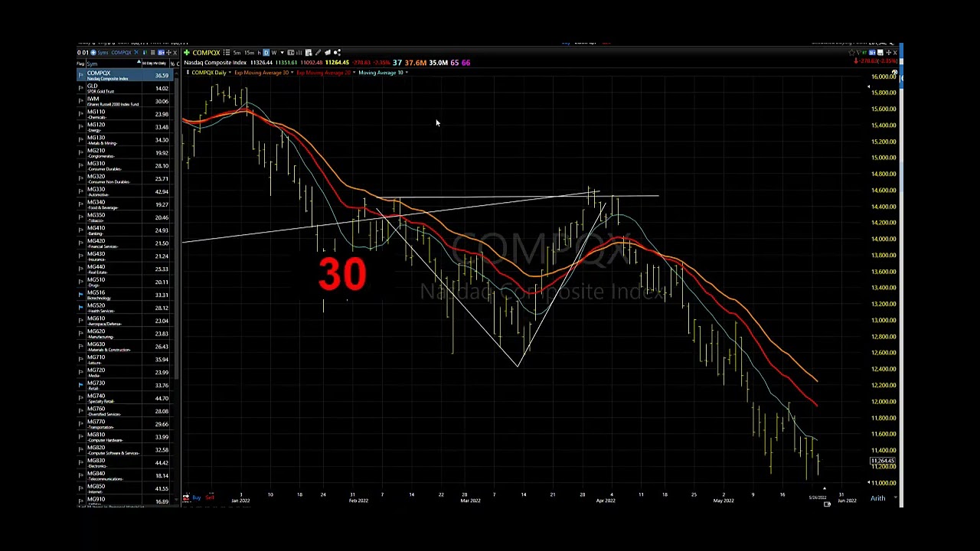Toggle flag for COMPQX row
Image resolution: width=980 pixels, height=551 pixels.
[x=81, y=75]
